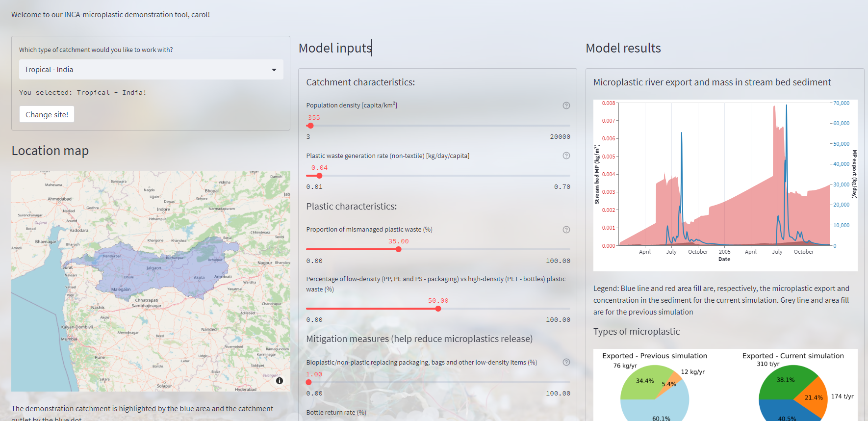Click help icon for Bioplastic replacing packaging
Image resolution: width=868 pixels, height=421 pixels.
click(x=566, y=362)
